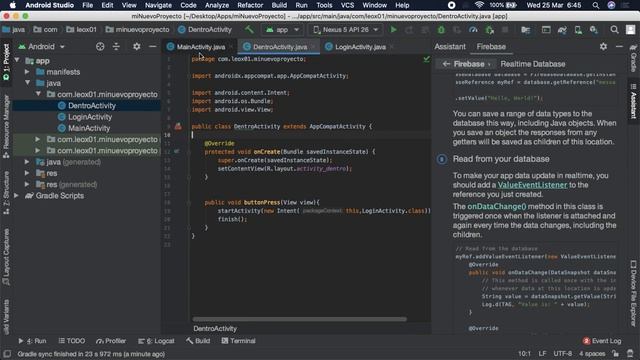
Task: Open the ValueEventListener link
Action: point(532,185)
